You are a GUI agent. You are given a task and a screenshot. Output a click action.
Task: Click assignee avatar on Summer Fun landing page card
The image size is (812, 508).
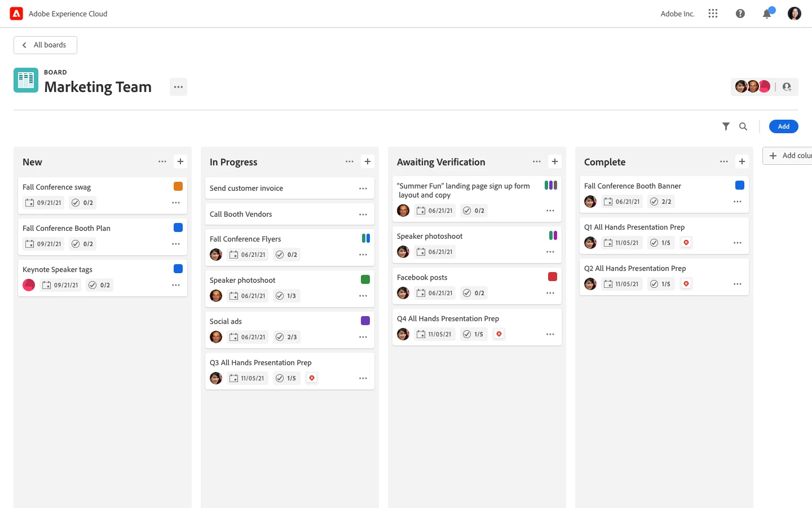coord(403,211)
